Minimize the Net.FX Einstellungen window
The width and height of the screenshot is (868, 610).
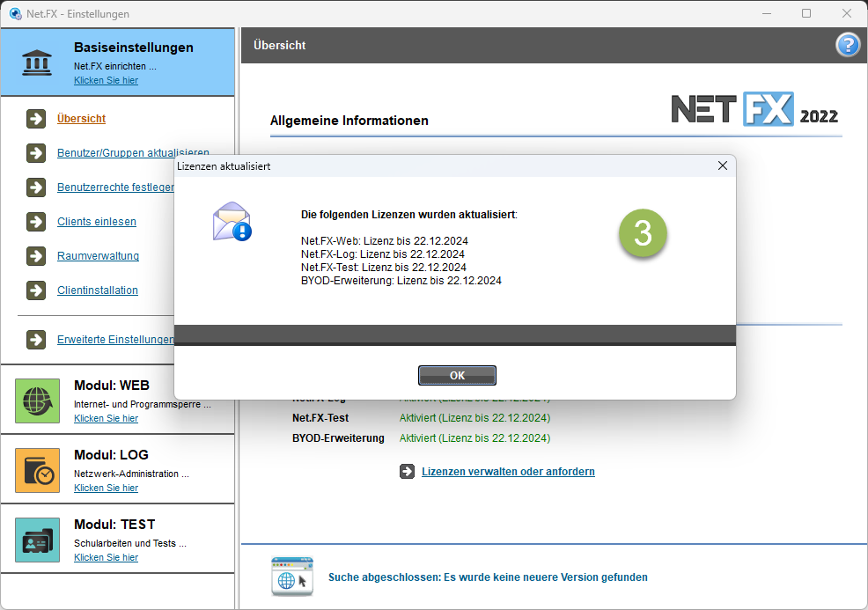pyautogui.click(x=767, y=13)
